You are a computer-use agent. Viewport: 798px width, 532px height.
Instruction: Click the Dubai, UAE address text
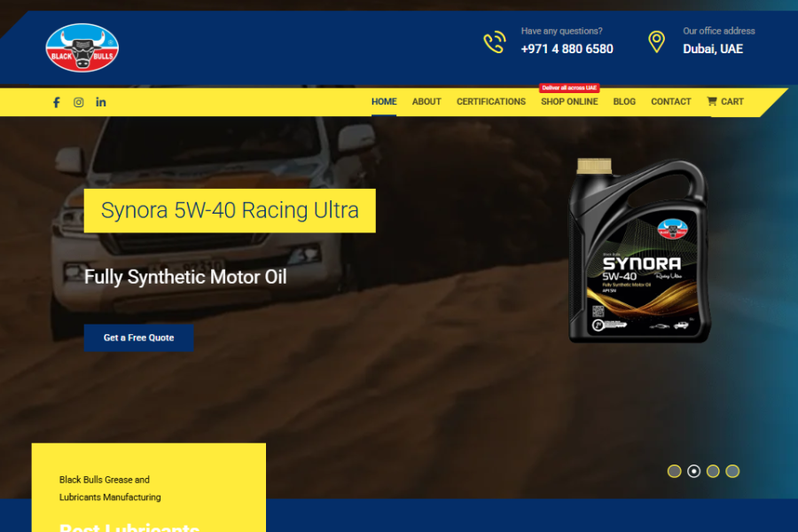[713, 49]
